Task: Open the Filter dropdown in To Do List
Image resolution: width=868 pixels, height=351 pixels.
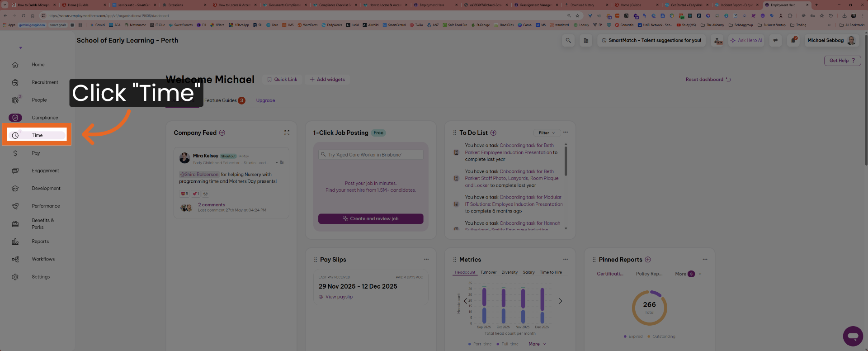Action: (546, 133)
